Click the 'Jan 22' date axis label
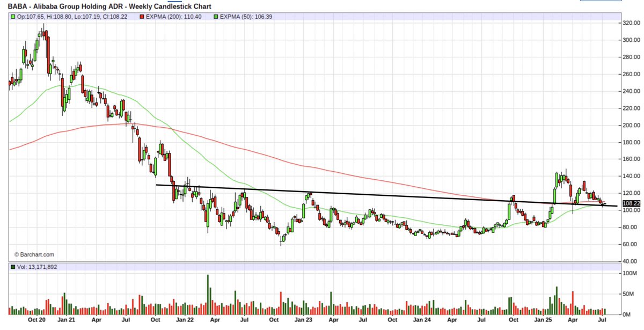Image resolution: width=644 pixels, height=330 pixels. point(185,319)
